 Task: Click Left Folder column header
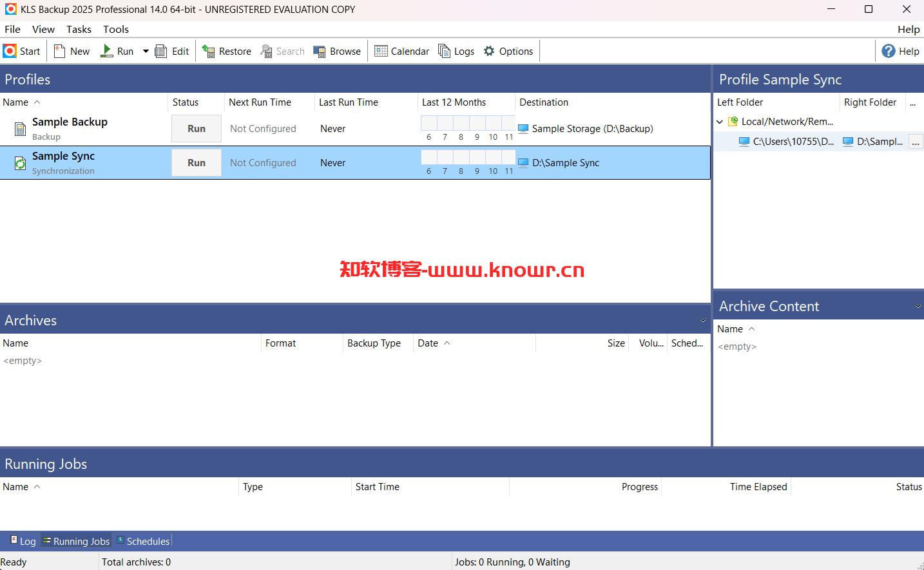click(x=776, y=102)
